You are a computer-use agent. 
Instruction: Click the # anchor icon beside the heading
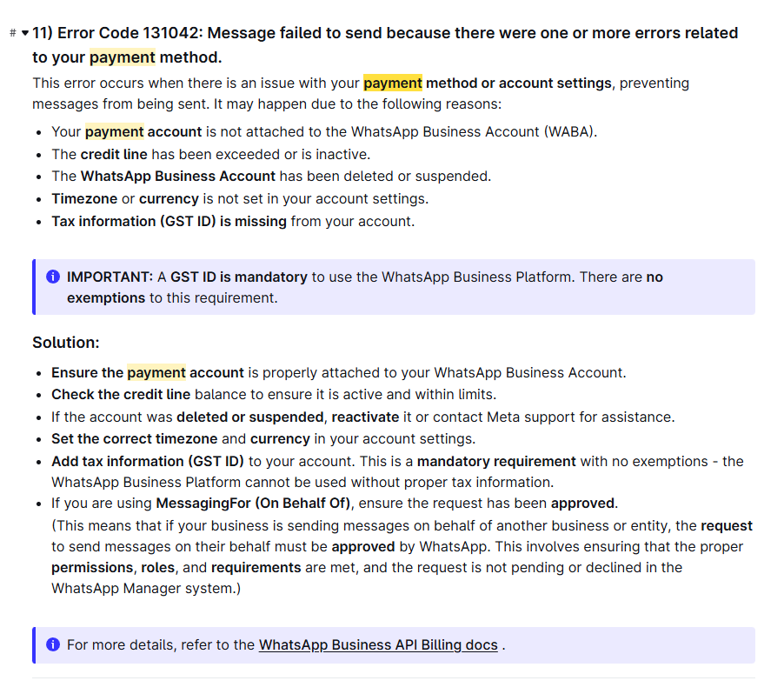pos(13,33)
